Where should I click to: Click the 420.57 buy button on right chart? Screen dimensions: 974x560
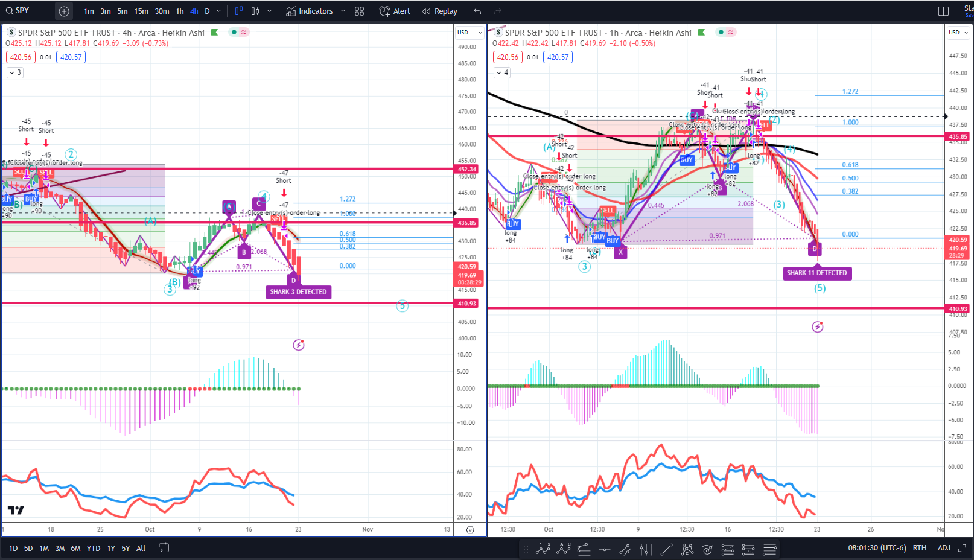coord(558,57)
